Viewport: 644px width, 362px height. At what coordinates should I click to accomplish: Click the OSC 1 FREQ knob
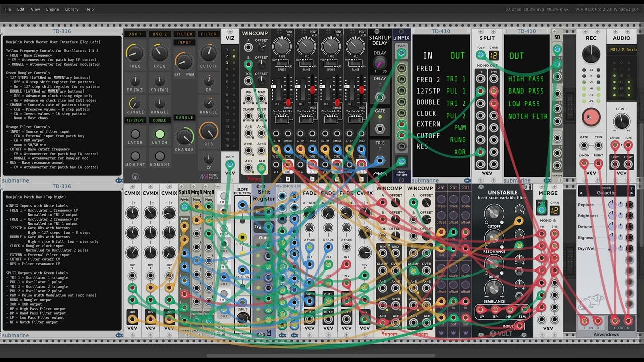click(x=135, y=53)
